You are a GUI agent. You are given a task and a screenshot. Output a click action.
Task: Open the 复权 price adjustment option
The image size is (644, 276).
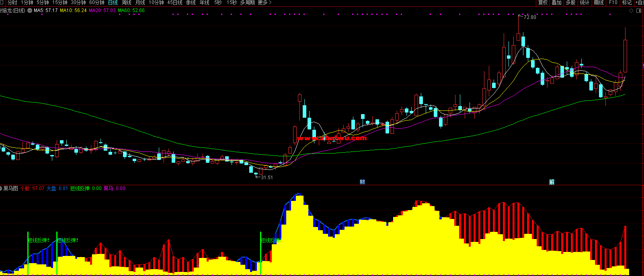(543, 2)
